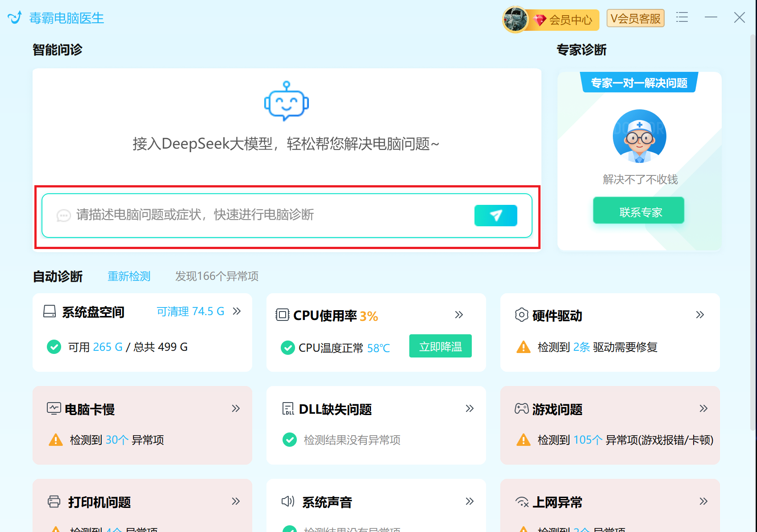
Task: Click the 系统盘空间 disk icon
Action: click(50, 312)
